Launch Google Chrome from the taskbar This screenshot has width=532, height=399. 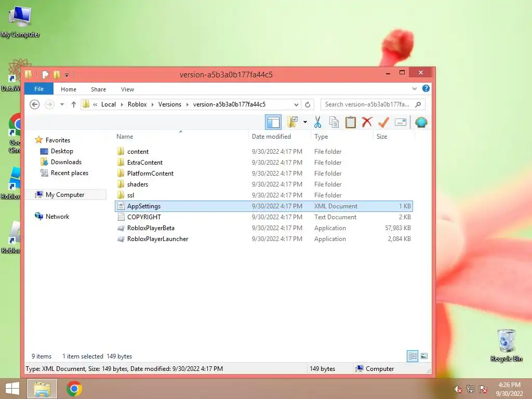(74, 389)
